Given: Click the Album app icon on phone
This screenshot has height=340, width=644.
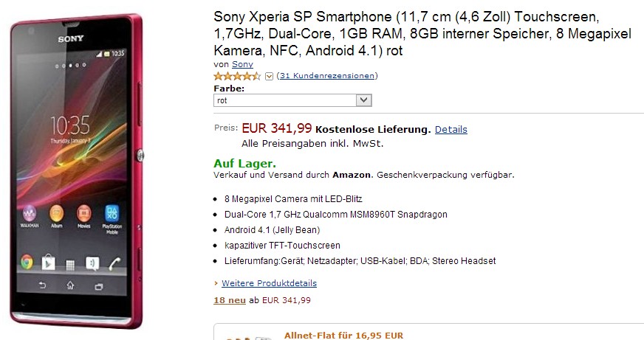Looking at the screenshot, I should tap(57, 213).
